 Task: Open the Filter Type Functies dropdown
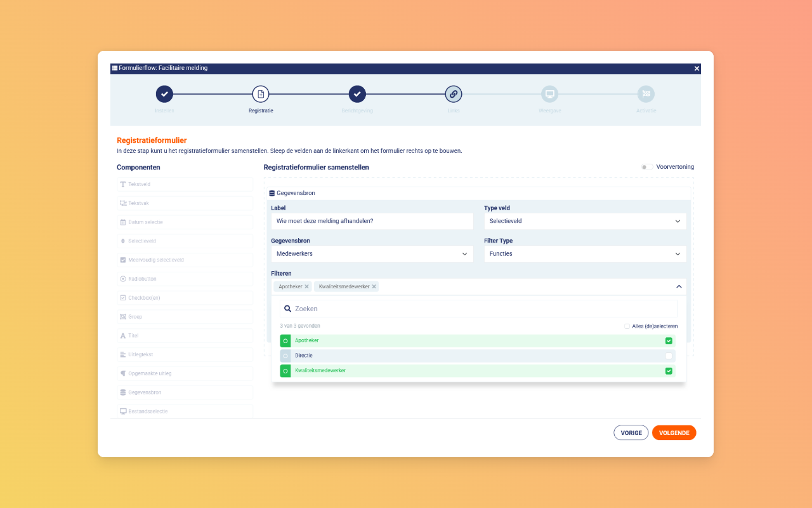pyautogui.click(x=585, y=253)
